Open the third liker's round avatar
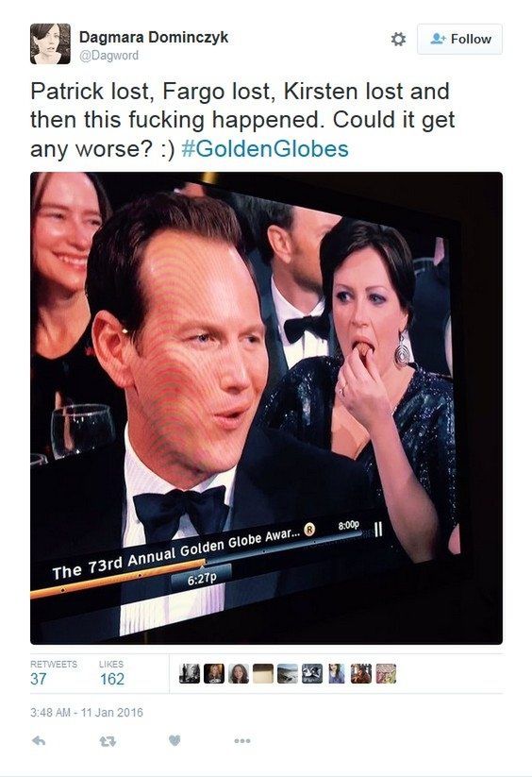Image resolution: width=532 pixels, height=777 pixels. click(x=239, y=674)
